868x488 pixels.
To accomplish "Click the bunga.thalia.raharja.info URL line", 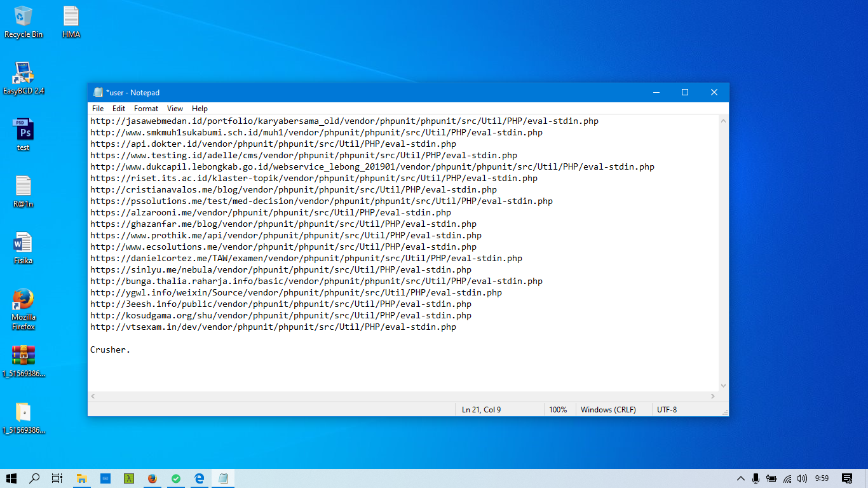I will [316, 281].
